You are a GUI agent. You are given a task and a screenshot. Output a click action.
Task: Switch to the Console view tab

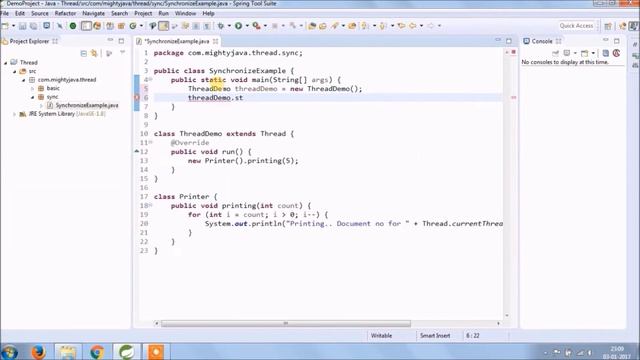[541, 41]
